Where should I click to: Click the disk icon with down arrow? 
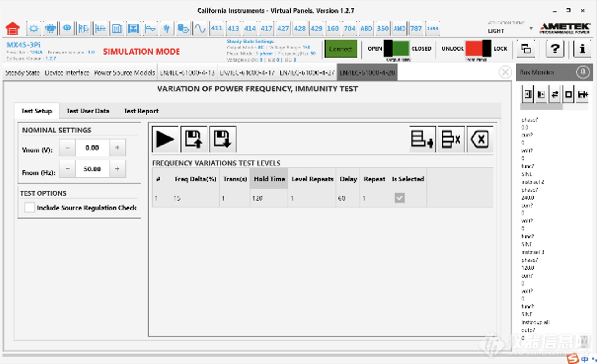pos(223,139)
